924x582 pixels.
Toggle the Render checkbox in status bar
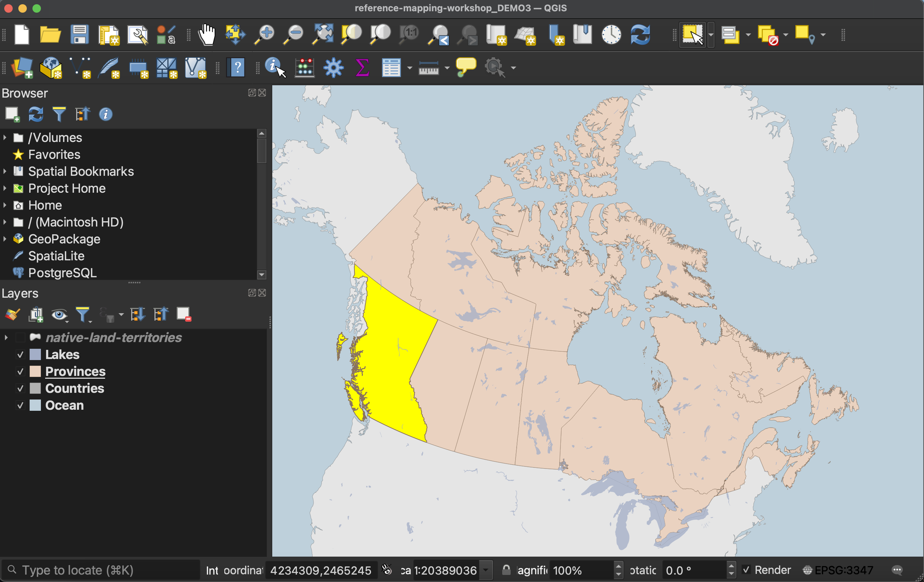[x=746, y=570]
